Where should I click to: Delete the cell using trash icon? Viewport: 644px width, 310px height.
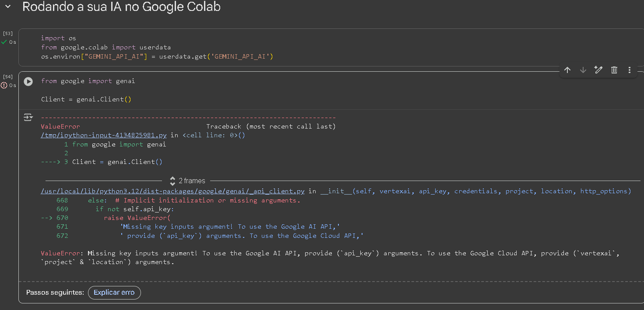pos(614,70)
